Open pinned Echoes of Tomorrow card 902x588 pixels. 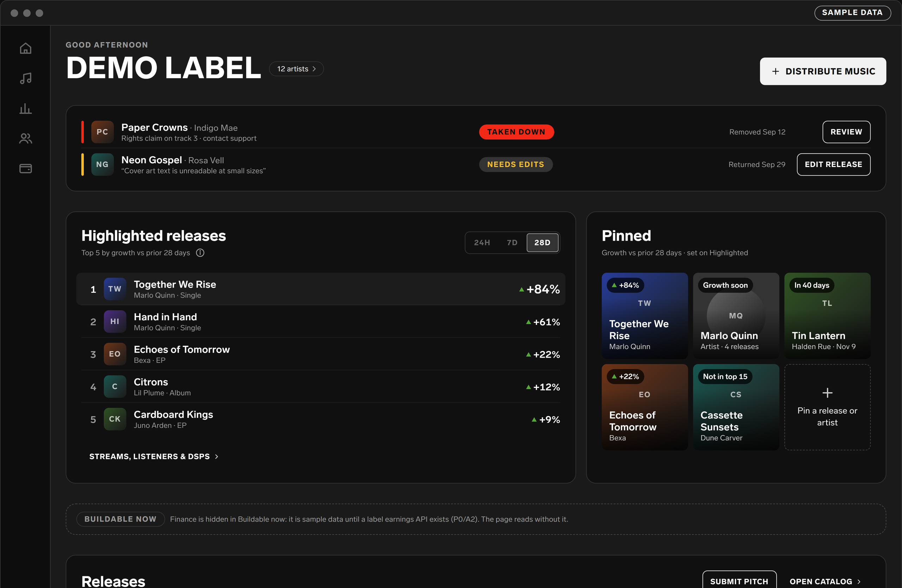coord(644,407)
